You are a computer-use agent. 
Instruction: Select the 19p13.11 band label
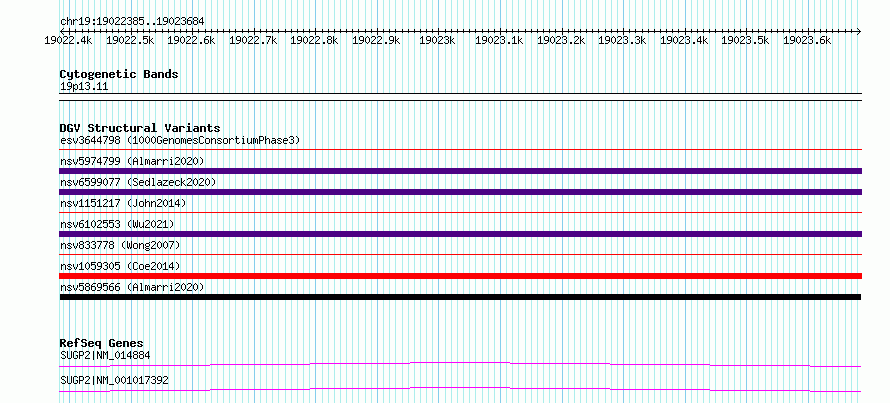84,87
